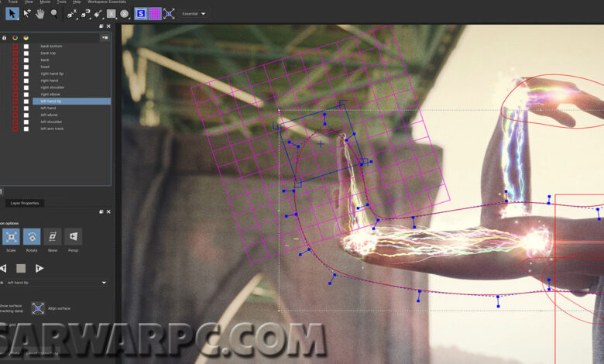
Task: Toggle Rotate motion tracking option
Action: coord(32,236)
